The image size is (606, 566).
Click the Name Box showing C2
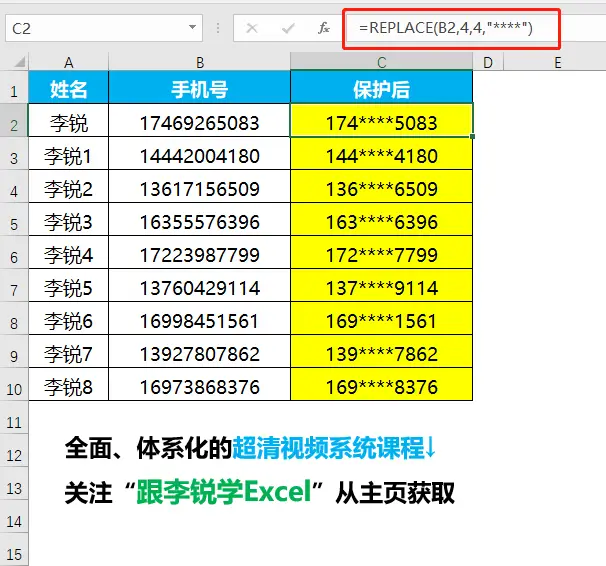point(104,28)
